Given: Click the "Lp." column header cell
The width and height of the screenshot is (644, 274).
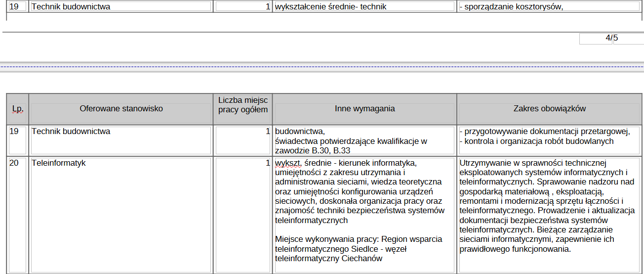Looking at the screenshot, I should [18, 109].
